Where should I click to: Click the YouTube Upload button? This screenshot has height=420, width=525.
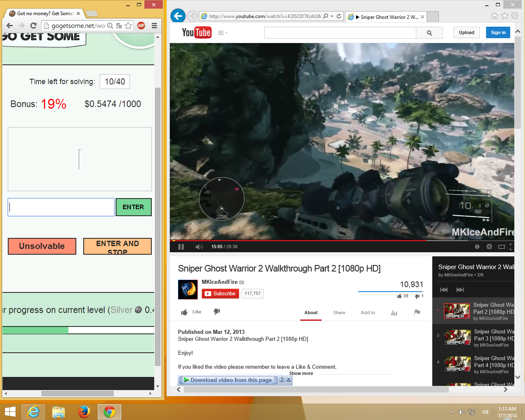466,32
